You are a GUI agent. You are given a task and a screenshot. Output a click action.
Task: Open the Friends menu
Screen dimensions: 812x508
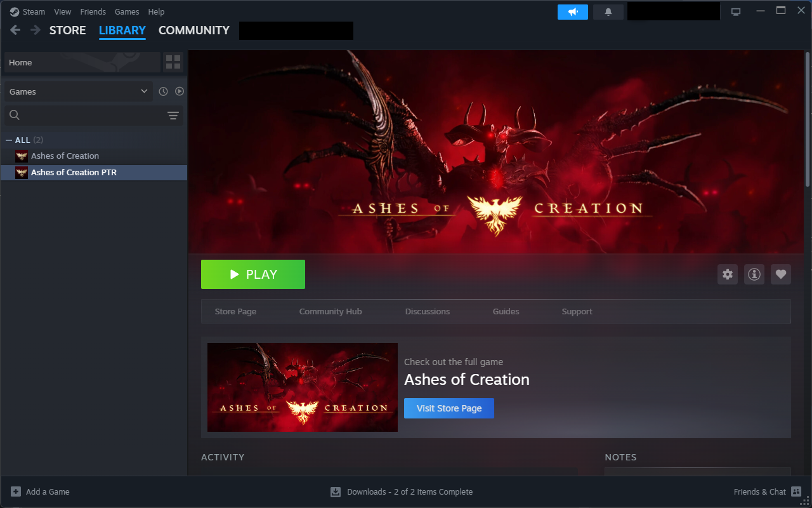(x=93, y=11)
